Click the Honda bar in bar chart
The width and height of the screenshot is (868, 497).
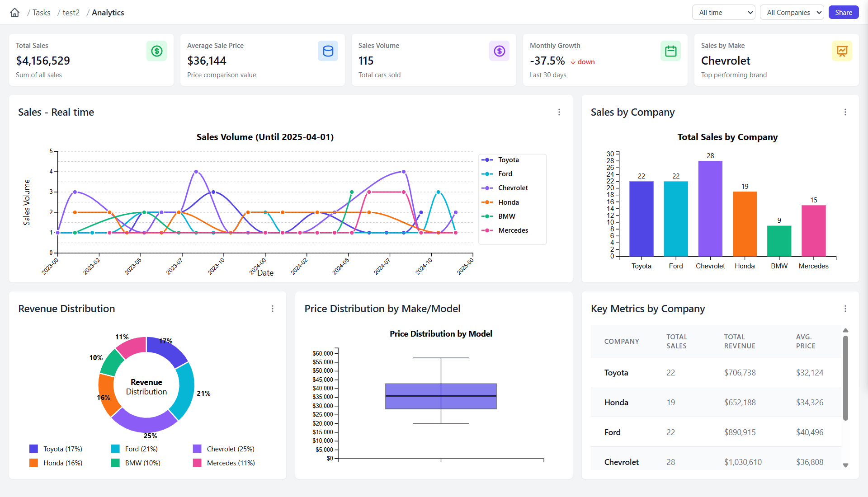click(745, 224)
